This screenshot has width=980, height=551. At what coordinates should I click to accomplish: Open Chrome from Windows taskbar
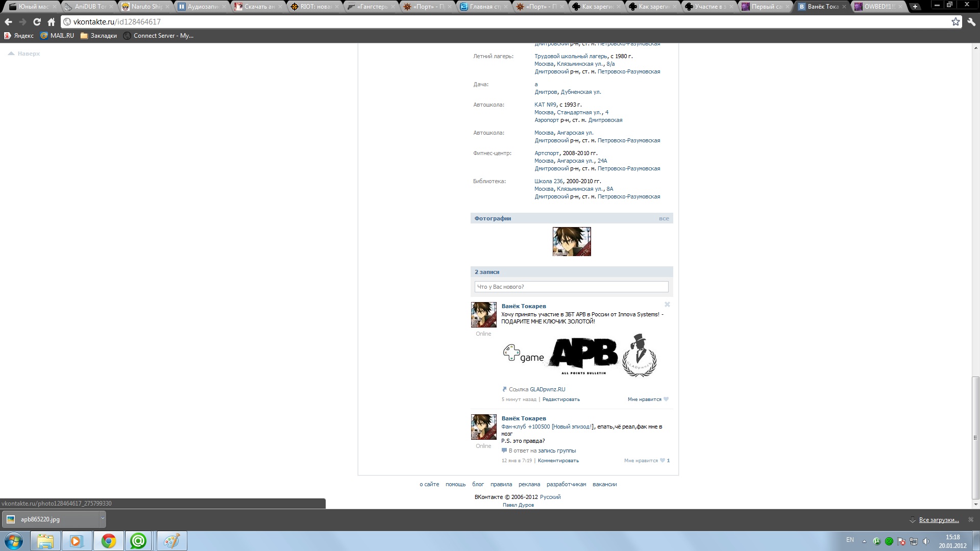108,541
